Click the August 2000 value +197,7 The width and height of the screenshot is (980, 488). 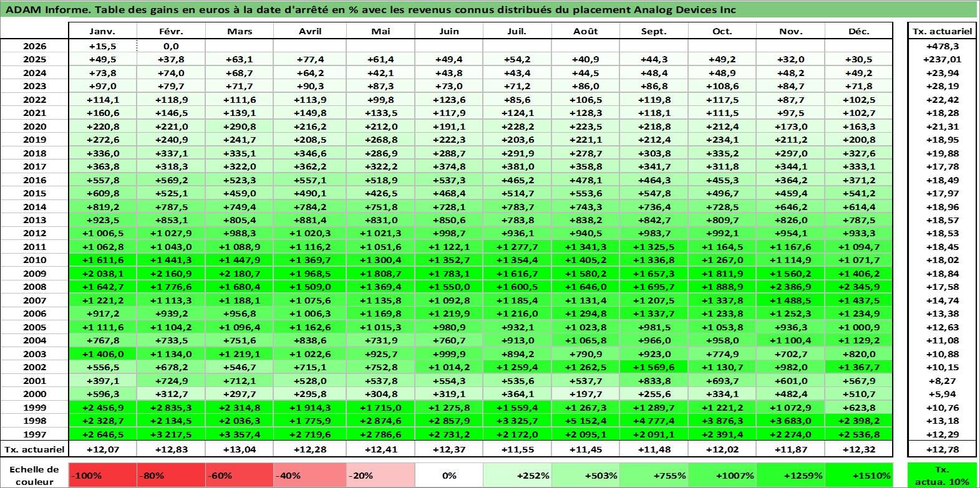pos(585,394)
